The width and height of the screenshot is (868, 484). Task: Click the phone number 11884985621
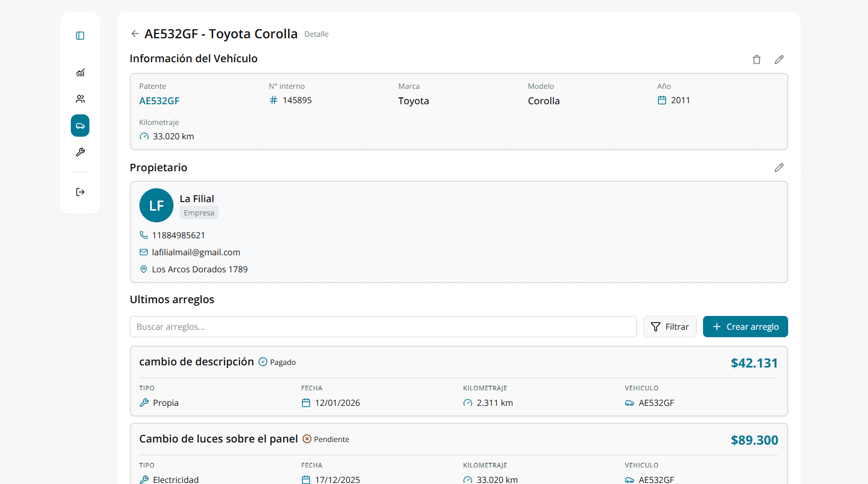tap(178, 235)
